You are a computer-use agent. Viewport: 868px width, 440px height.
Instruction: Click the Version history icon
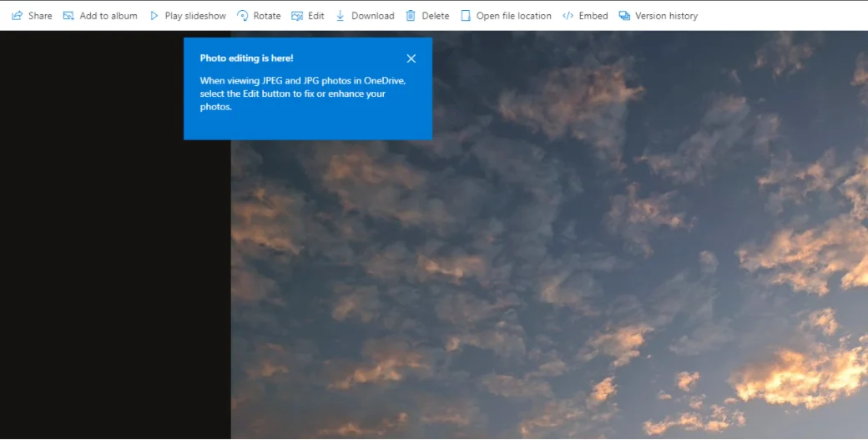624,16
